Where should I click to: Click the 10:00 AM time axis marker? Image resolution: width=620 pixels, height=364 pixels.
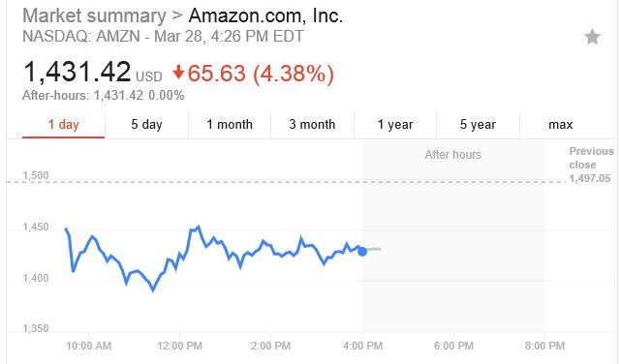tap(88, 346)
